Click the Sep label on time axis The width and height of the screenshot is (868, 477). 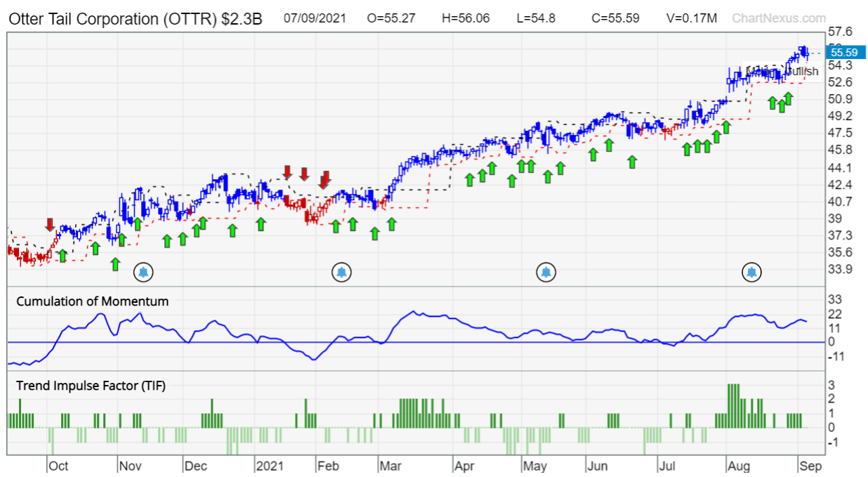click(810, 465)
